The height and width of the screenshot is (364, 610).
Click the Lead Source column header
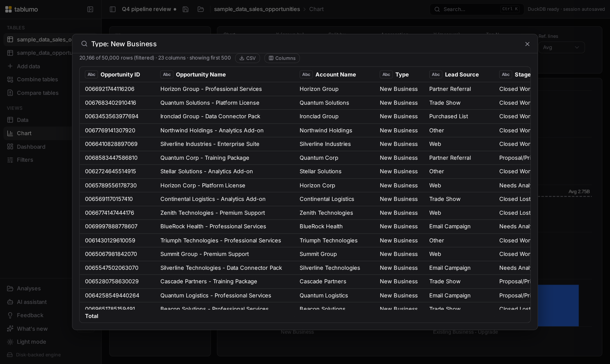[462, 74]
